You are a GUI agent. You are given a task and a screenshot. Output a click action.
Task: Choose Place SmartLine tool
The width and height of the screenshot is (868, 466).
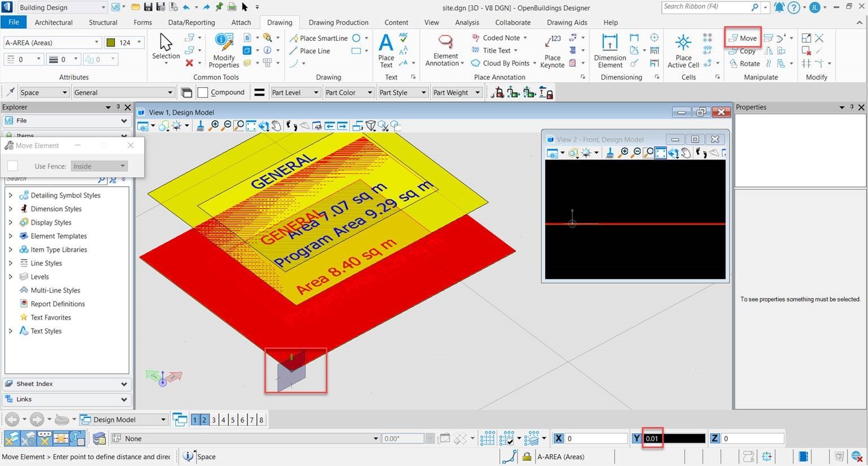click(x=318, y=38)
